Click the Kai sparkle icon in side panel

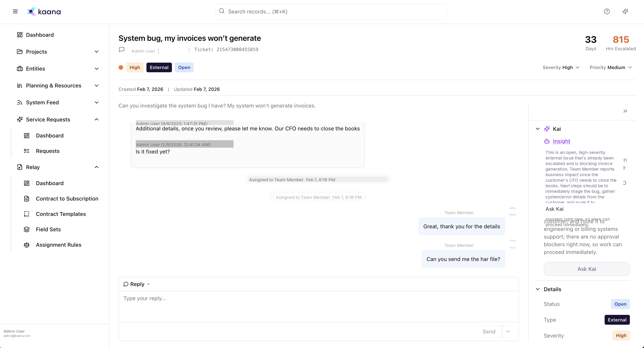point(547,129)
